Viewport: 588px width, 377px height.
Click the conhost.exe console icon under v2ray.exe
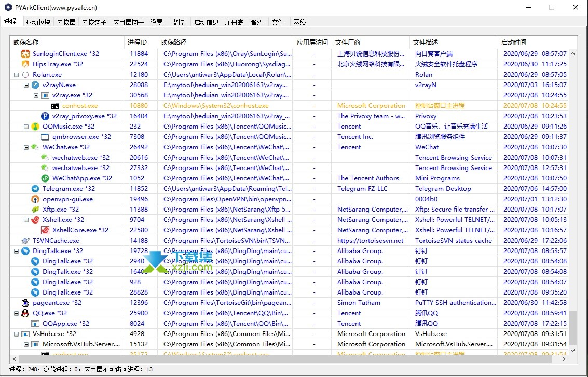tap(54, 106)
